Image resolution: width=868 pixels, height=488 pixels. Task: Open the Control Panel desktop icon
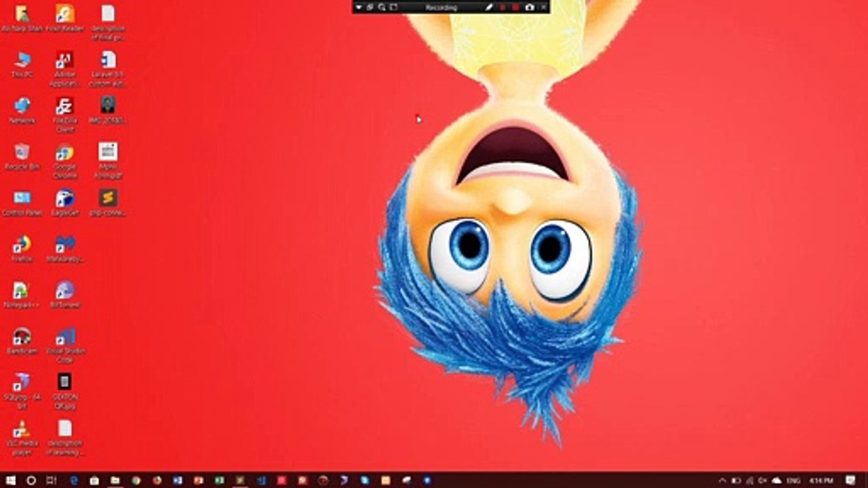point(22,203)
